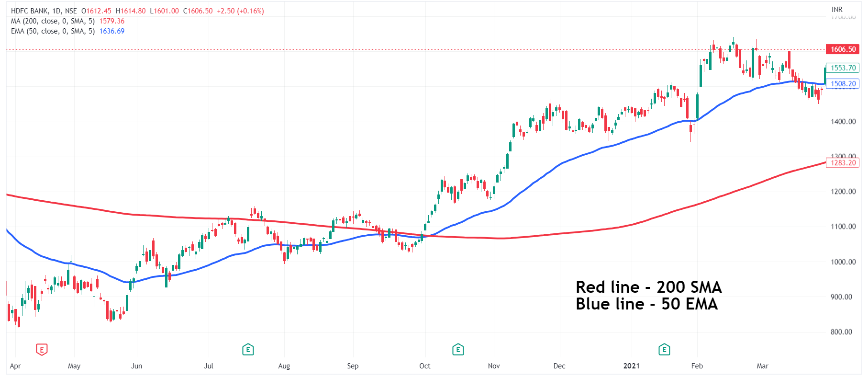Click the C1606.50 close value in header
The image size is (868, 378).
tap(198, 11)
